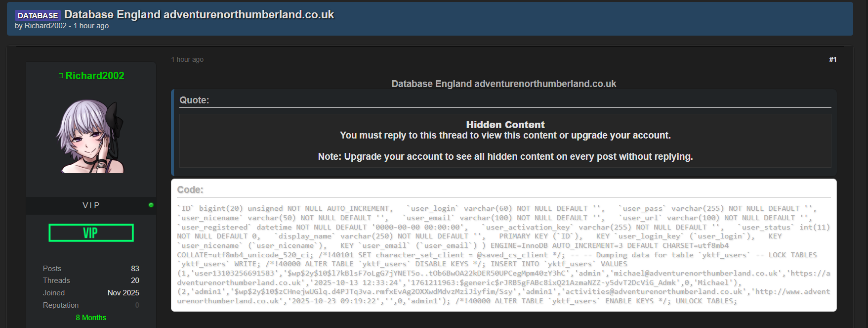The width and height of the screenshot is (868, 328).
Task: Click the 'Quote:' label in post
Action: coord(194,100)
